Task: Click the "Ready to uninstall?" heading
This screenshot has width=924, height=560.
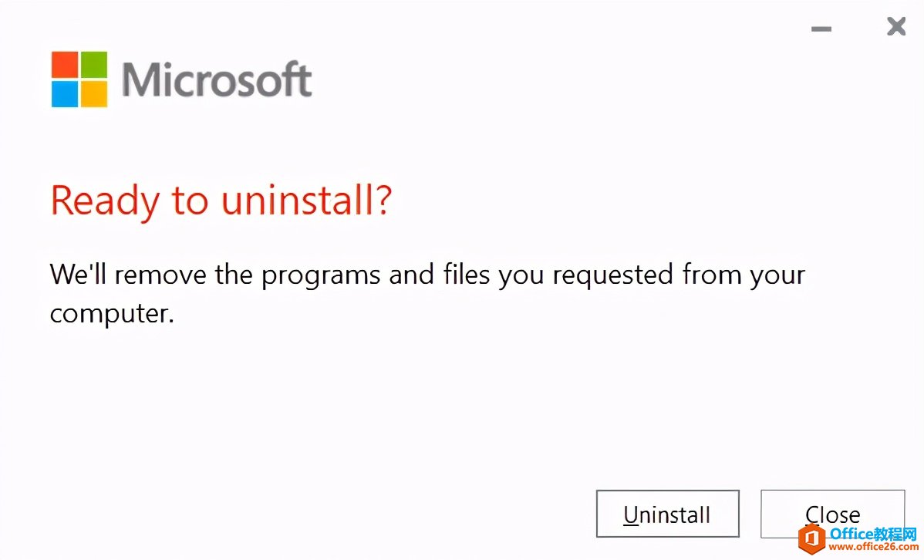Action: click(x=221, y=201)
